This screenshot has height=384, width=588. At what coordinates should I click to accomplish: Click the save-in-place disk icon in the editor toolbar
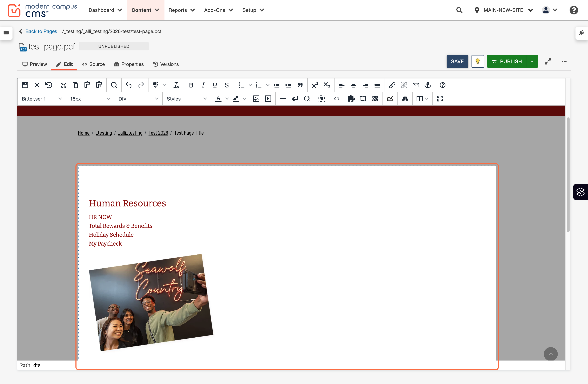pos(25,85)
